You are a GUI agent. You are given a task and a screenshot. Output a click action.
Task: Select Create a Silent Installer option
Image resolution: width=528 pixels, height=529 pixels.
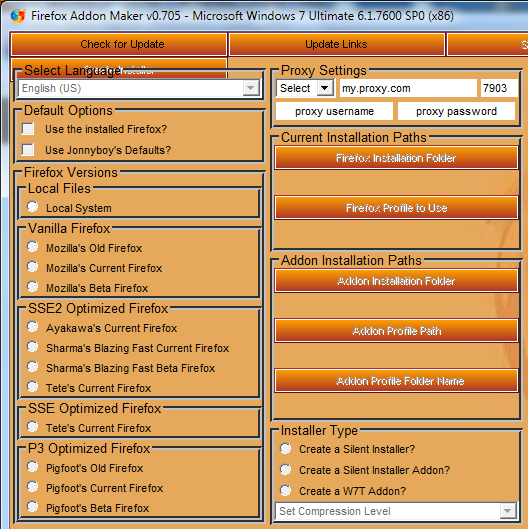point(285,448)
